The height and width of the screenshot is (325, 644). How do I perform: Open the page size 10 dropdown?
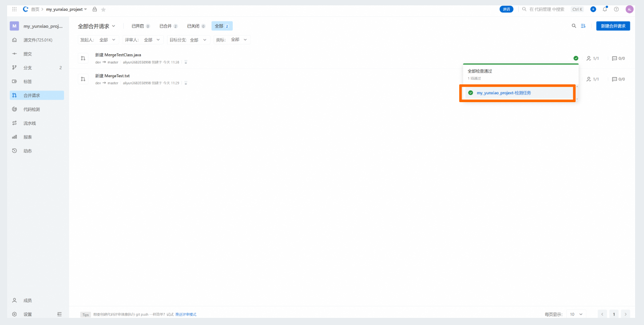pyautogui.click(x=576, y=314)
